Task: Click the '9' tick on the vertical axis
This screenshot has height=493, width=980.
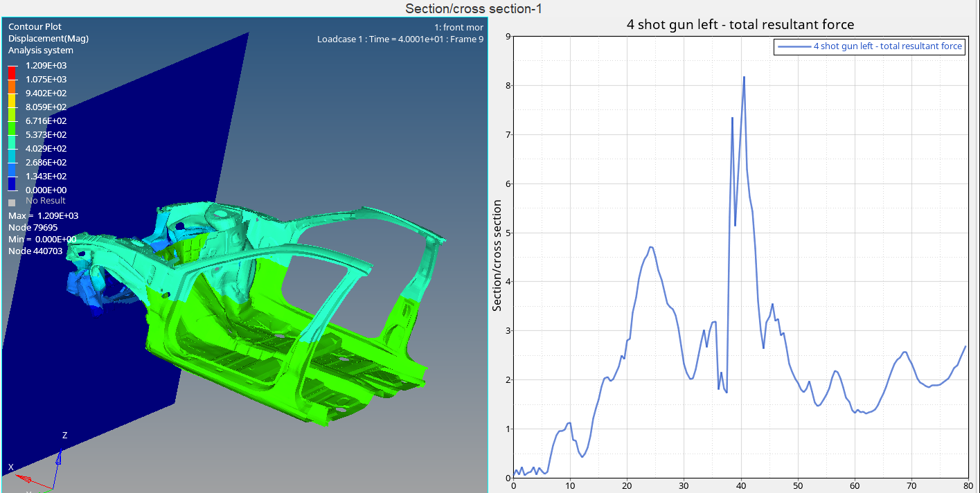Action: coord(508,37)
